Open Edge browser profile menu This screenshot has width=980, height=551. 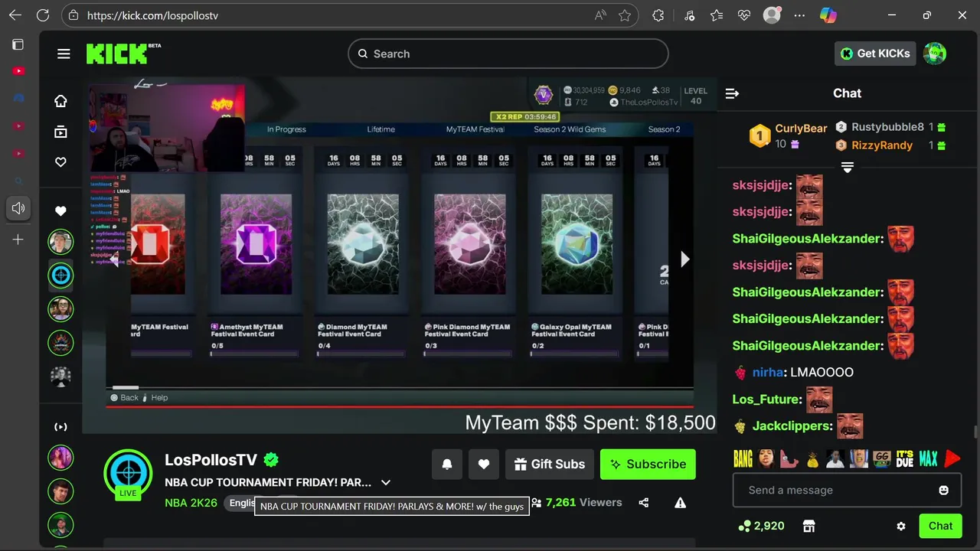pyautogui.click(x=772, y=15)
